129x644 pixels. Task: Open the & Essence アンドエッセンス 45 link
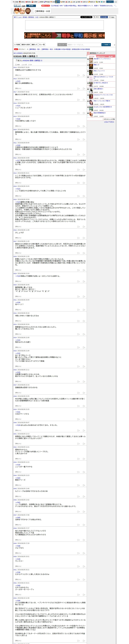pos(103,95)
